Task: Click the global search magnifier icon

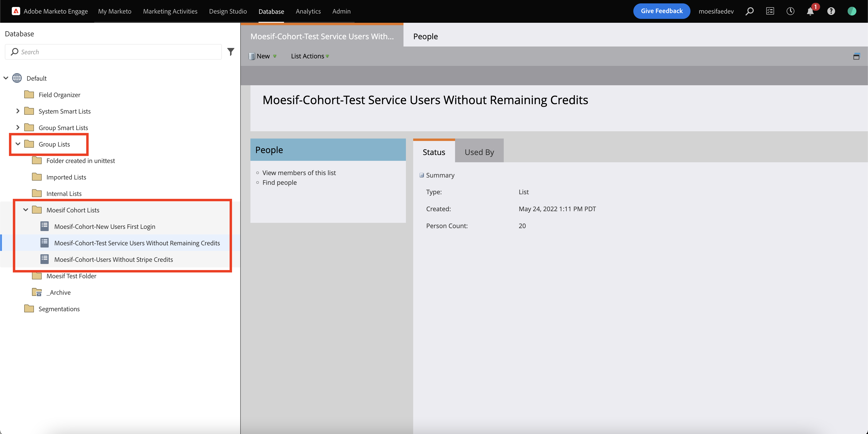Action: coord(749,11)
